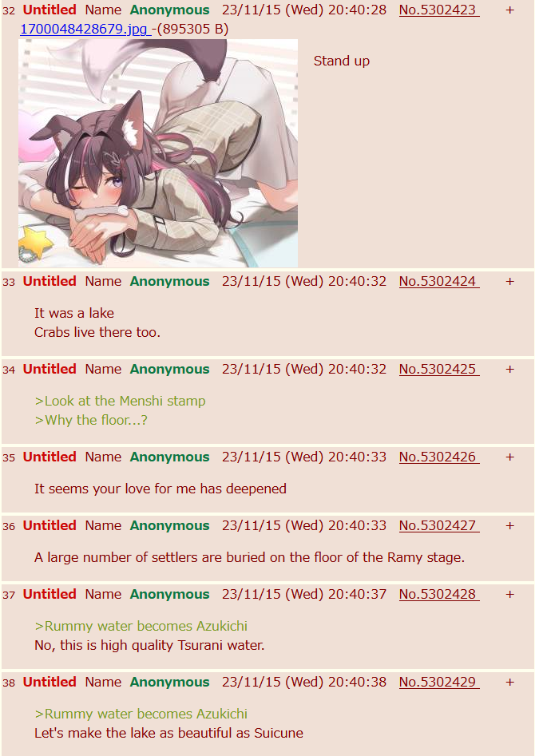Click post number No.5302427
Screen dimensions: 535x756
[x=439, y=525]
